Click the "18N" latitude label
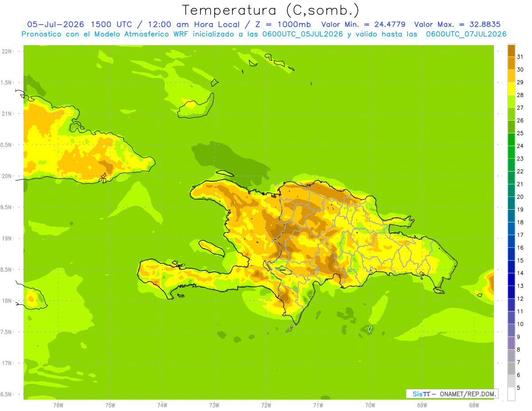Image resolution: width=532 pixels, height=411 pixels. (6, 301)
